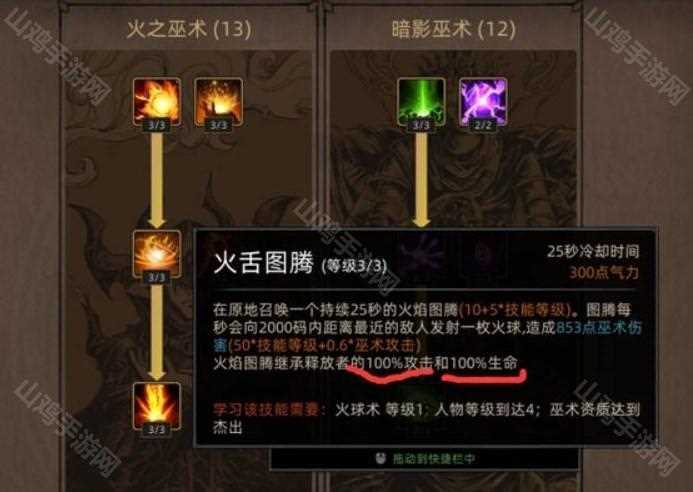Screen dimensions: 693x492
Task: Click the arrow connecting fireball to totem
Action: click(156, 180)
